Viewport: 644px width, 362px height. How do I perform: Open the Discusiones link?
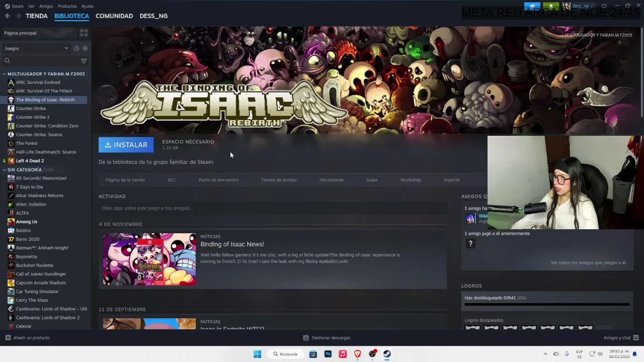coord(332,180)
